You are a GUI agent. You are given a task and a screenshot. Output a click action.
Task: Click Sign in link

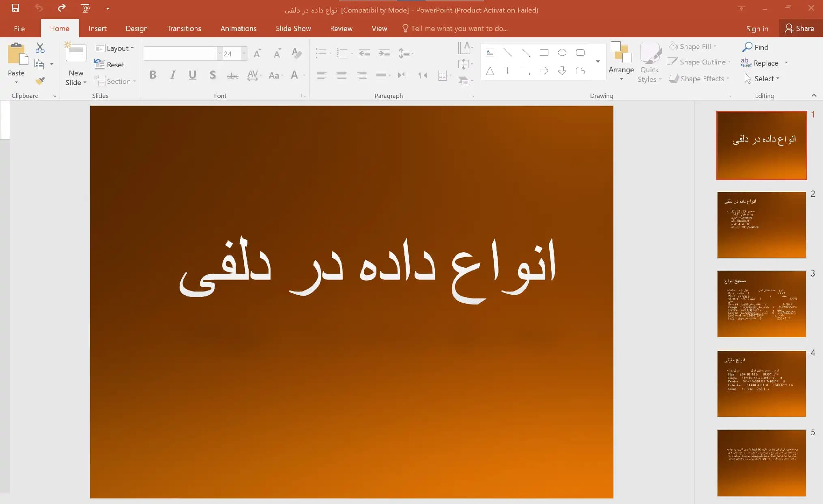coord(757,29)
